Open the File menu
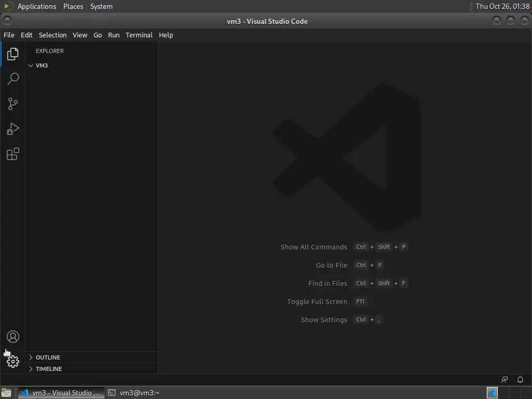Screen dimensions: 532x399 (9, 35)
